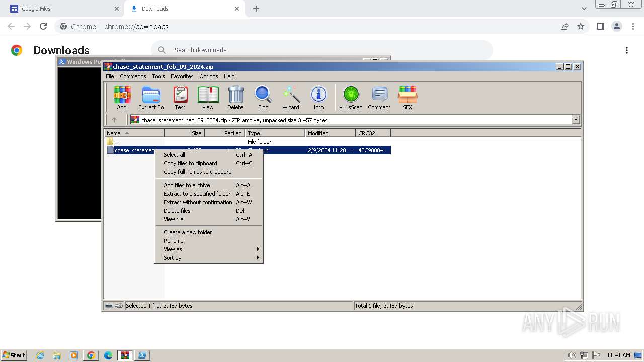Viewport: 644px width, 362px height.
Task: Click the Extract To toolbar icon
Action: (x=151, y=98)
